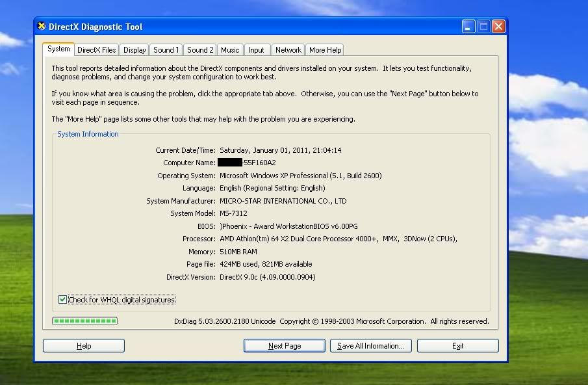Viewport: 588px width, 385px height.
Task: Open the Sound 2 tab
Action: click(200, 50)
